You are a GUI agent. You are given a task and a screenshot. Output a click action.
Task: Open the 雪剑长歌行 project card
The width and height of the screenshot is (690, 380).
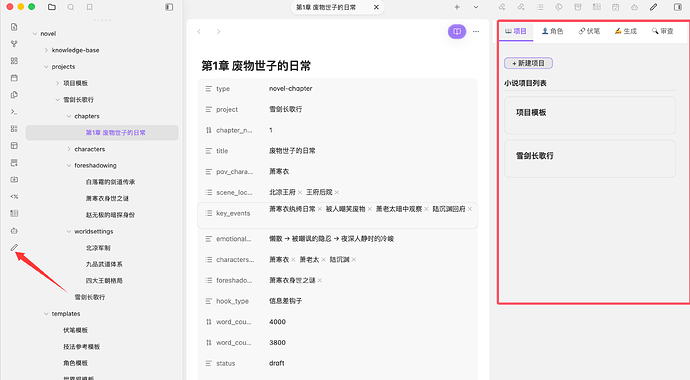point(590,159)
